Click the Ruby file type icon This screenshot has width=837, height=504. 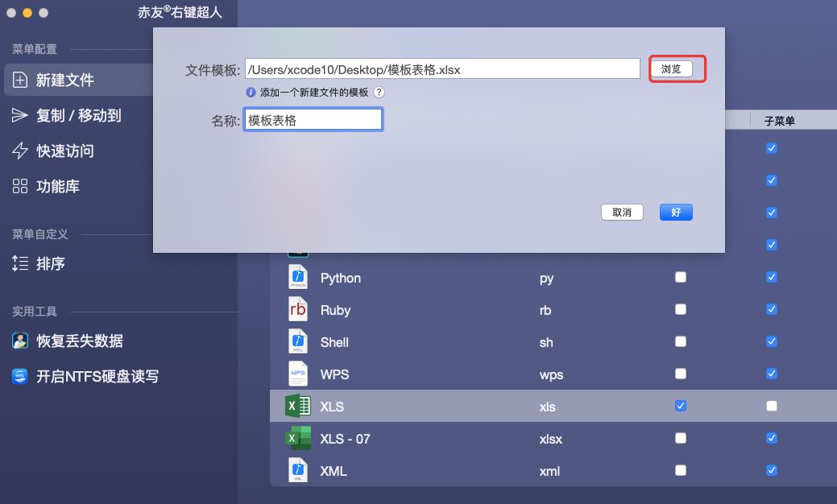coord(298,310)
